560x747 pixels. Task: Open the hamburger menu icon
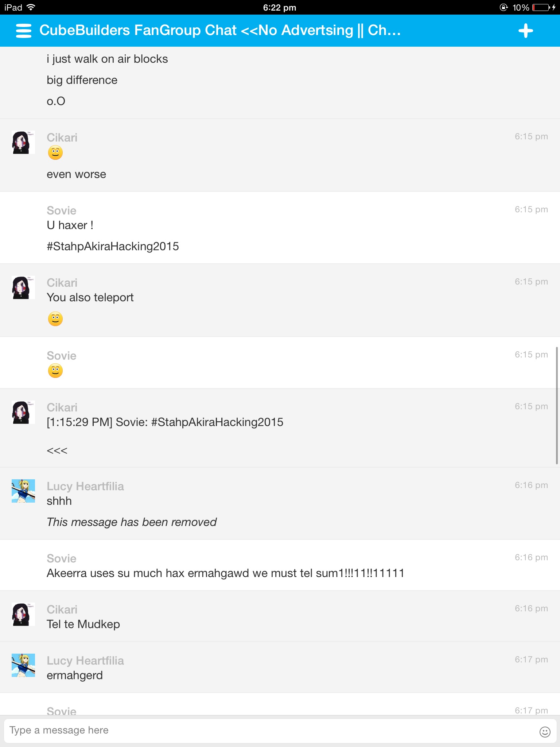point(24,31)
